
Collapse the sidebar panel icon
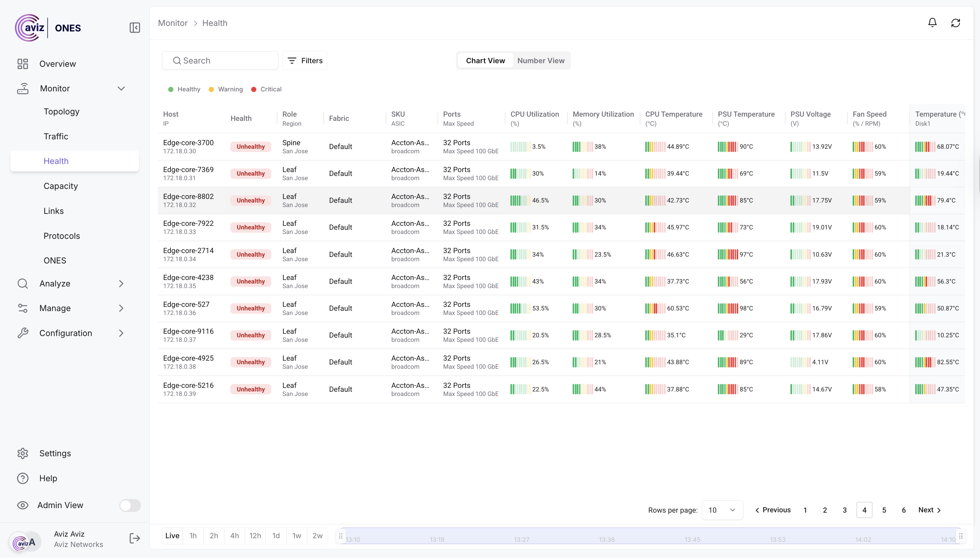coord(134,28)
